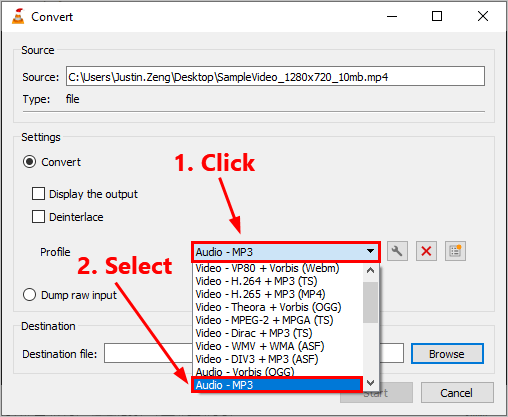Click the Cancel button
Image resolution: width=508 pixels, height=417 pixels.
click(x=457, y=393)
